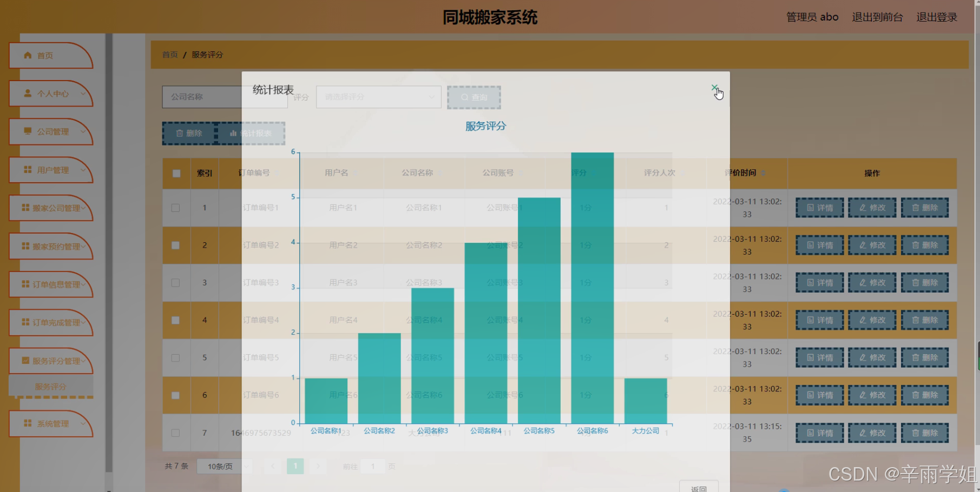Open the 10条/页 page size dropdown
The image size is (980, 492).
223,466
